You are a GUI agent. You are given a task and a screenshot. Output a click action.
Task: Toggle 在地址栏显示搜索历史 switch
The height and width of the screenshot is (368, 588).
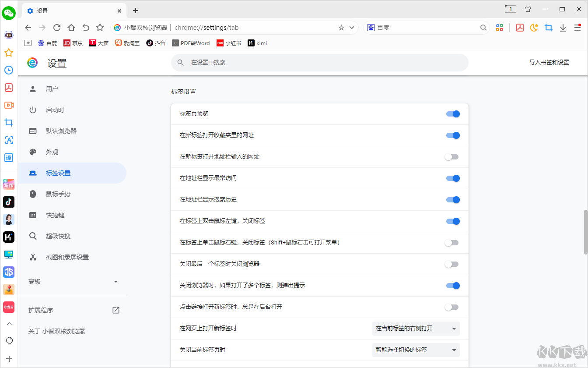[453, 200]
